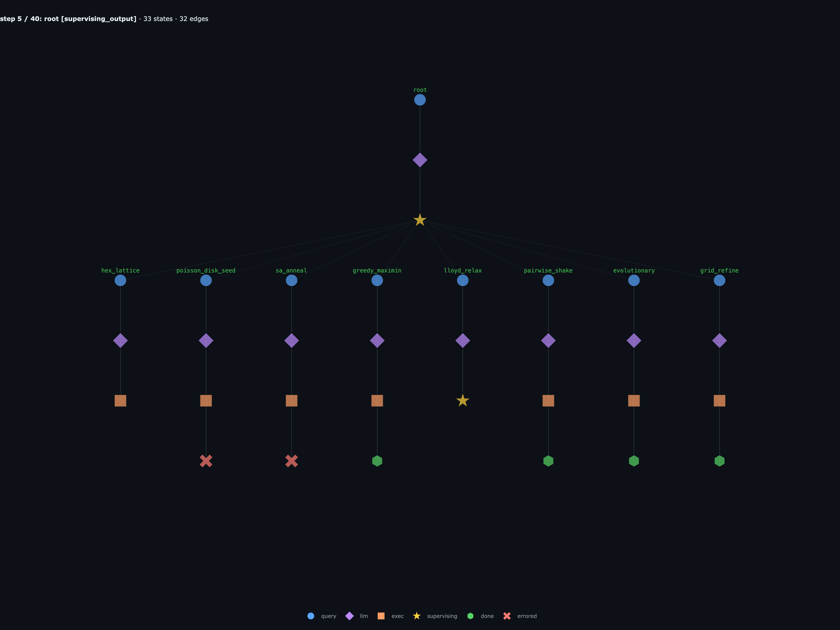The height and width of the screenshot is (630, 840).
Task: Click the exec square under hex_lattice
Action: click(x=120, y=401)
